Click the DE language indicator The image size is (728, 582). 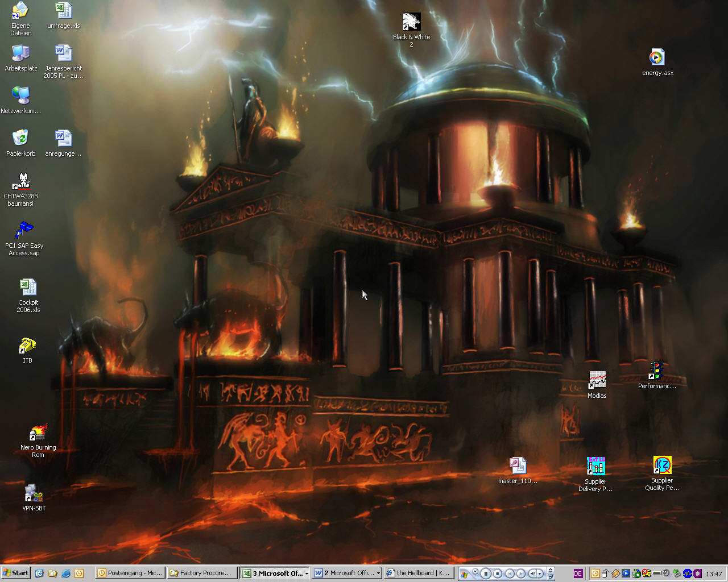(x=578, y=573)
